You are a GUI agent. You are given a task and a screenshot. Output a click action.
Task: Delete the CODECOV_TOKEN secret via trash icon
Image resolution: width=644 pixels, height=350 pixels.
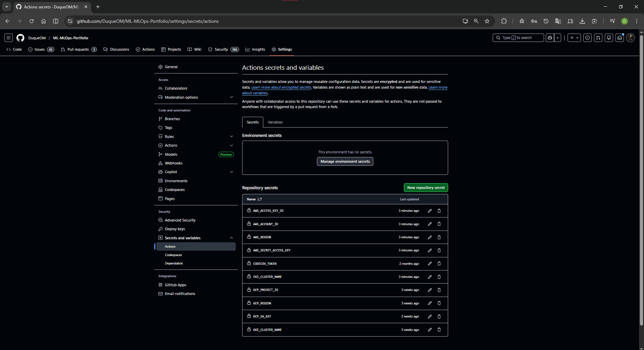pos(439,264)
